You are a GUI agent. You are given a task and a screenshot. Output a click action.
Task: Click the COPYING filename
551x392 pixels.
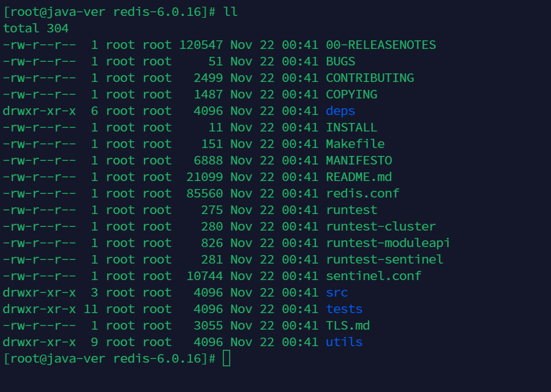tap(351, 94)
